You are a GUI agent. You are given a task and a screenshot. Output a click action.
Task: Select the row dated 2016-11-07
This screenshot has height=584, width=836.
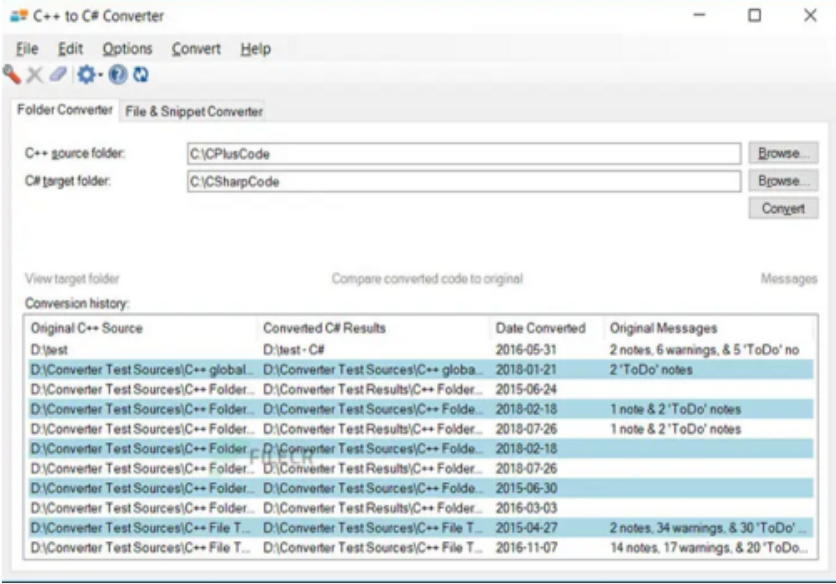(x=421, y=547)
